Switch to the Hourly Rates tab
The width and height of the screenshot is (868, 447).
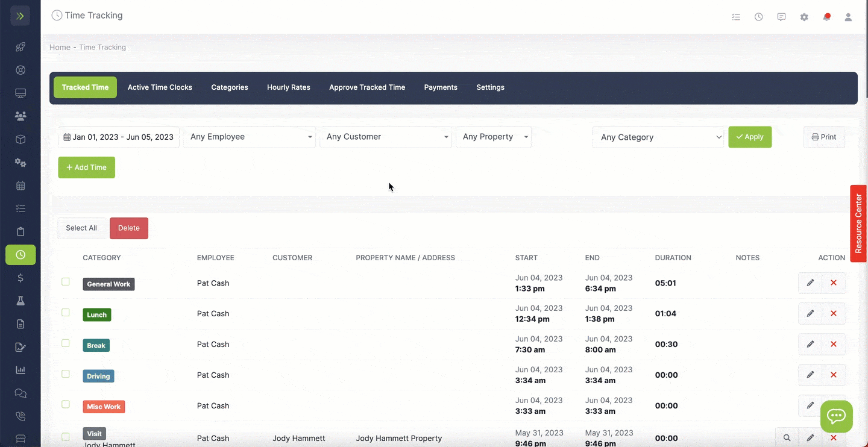point(289,87)
